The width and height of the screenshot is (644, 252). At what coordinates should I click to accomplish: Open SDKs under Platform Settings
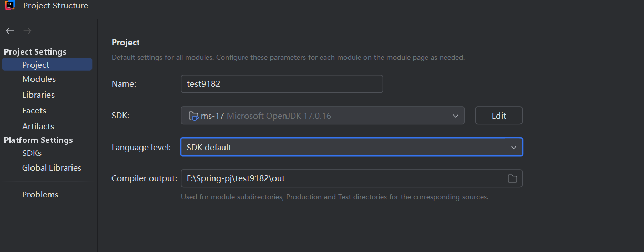(x=32, y=153)
